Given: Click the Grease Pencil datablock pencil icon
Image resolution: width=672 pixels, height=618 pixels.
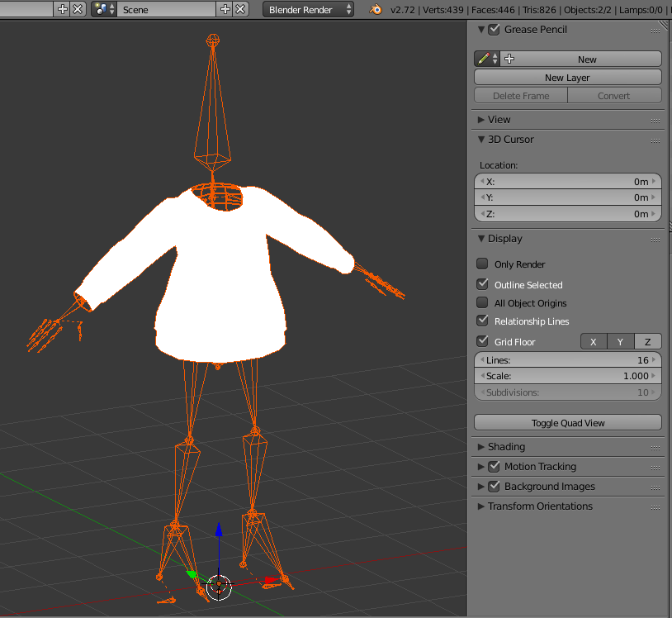Looking at the screenshot, I should click(x=487, y=59).
